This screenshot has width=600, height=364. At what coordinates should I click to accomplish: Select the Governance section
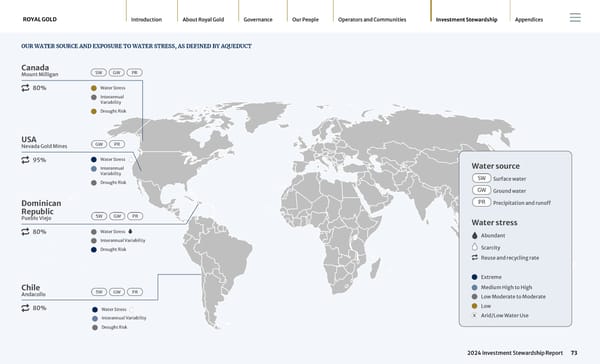tap(258, 20)
